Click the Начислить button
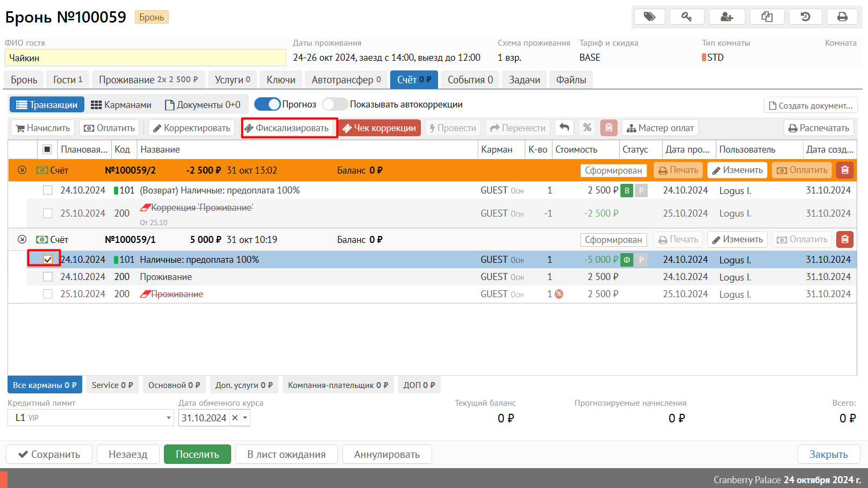868x488 pixels. tap(43, 128)
